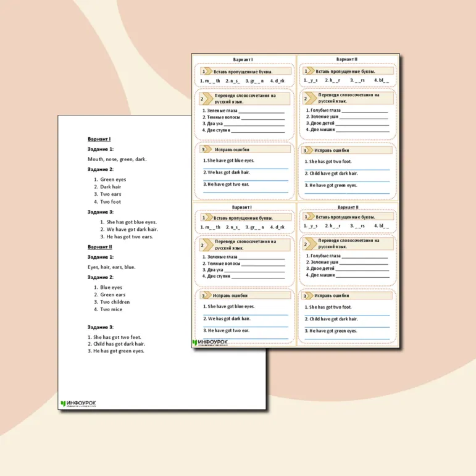Select the answer key list item 'Two foot'
The width and height of the screenshot is (476, 476).
coord(110,201)
